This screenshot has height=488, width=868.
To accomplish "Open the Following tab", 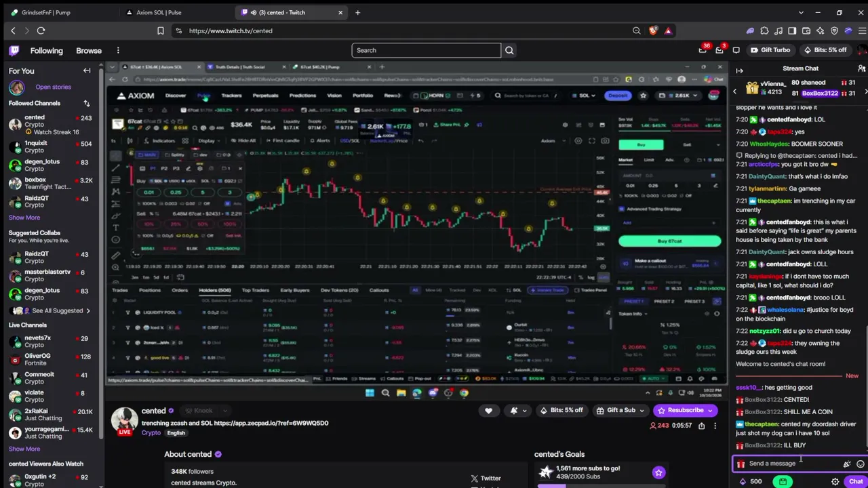I will [46, 50].
